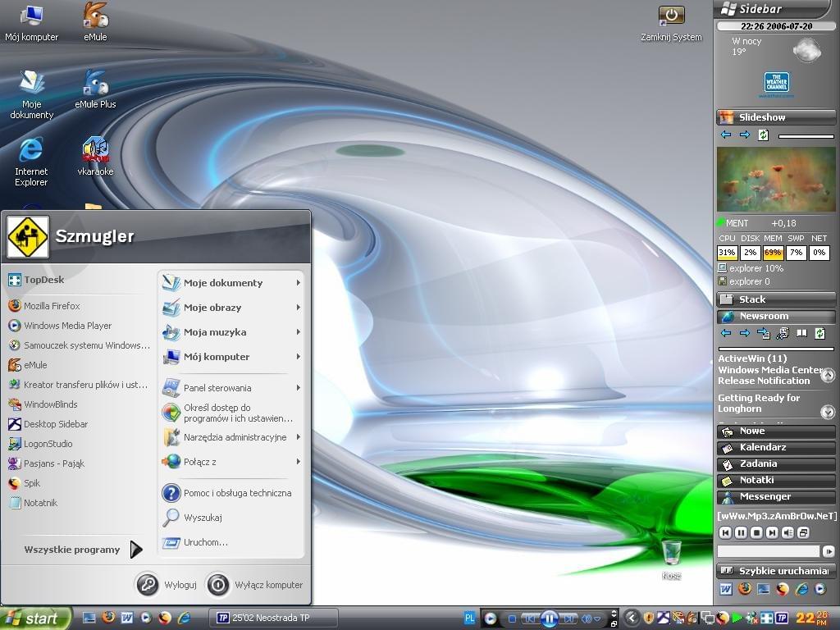Open Spik from the Start menu
Image resolution: width=840 pixels, height=630 pixels.
click(x=24, y=483)
